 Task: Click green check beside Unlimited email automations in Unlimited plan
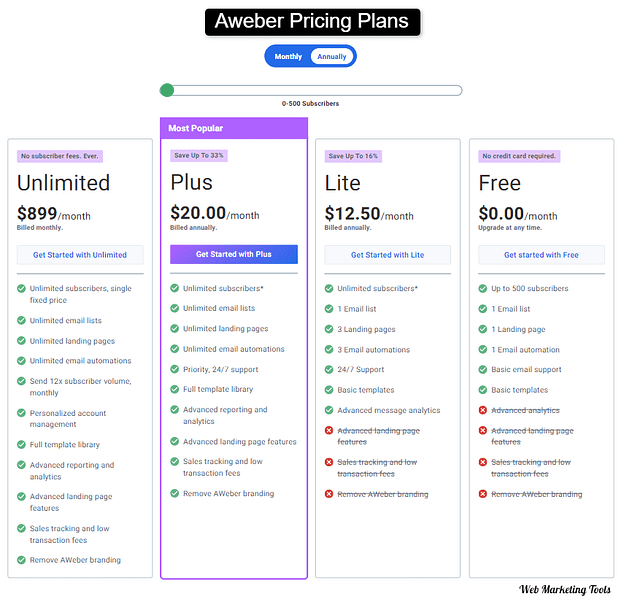point(21,361)
